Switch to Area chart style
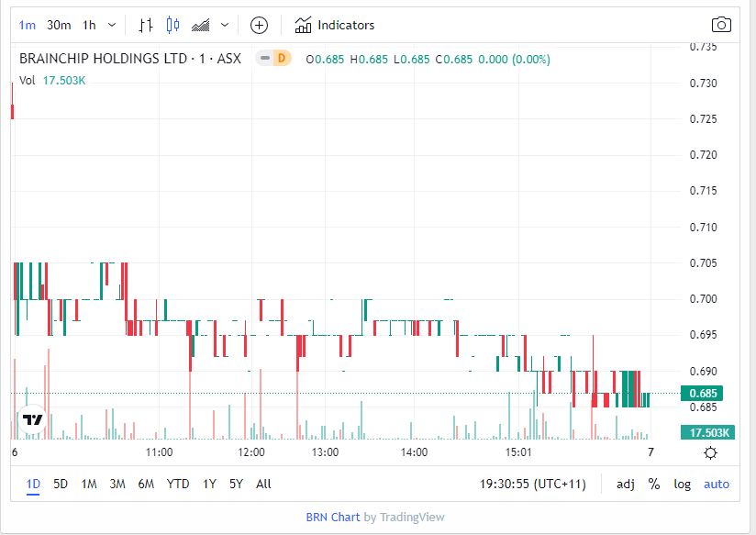 201,25
